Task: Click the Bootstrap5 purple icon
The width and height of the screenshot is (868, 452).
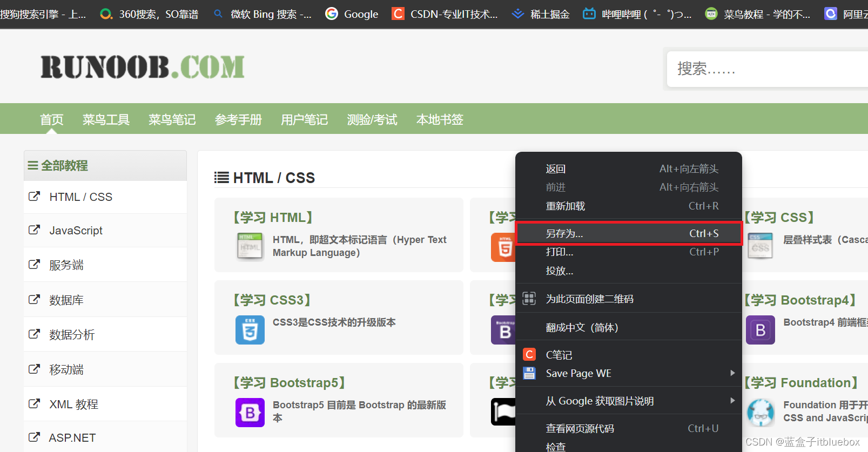Action: [250, 413]
